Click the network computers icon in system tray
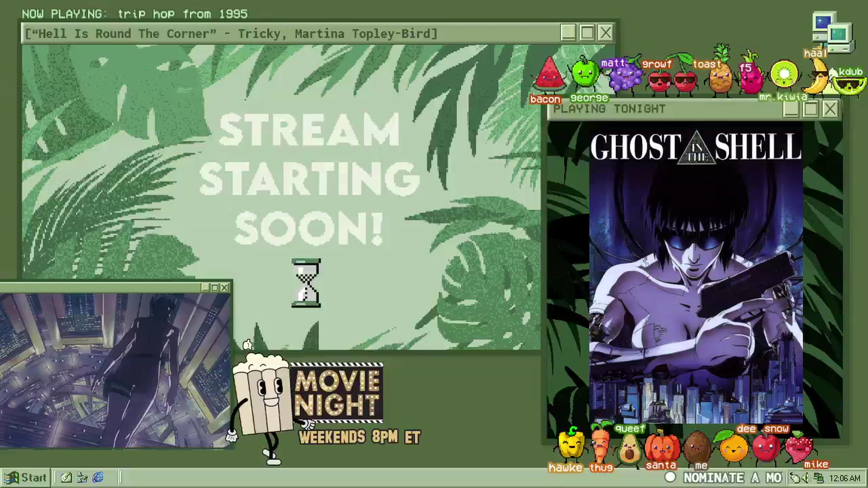 pyautogui.click(x=819, y=478)
